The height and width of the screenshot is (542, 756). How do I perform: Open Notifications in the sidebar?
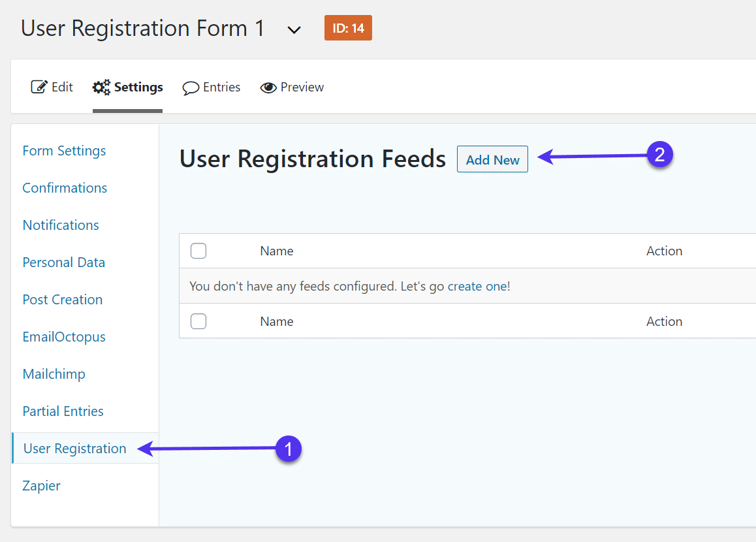click(61, 225)
